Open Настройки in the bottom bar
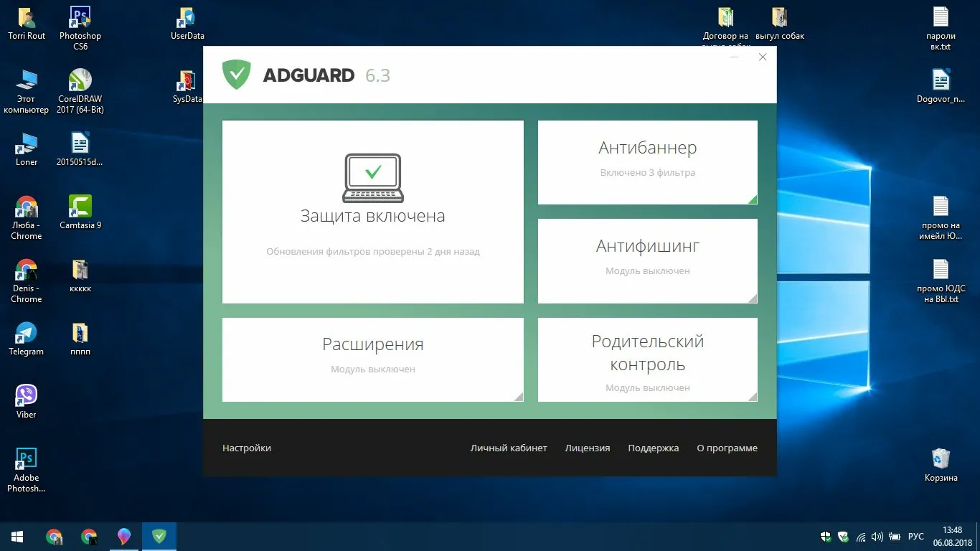 247,448
